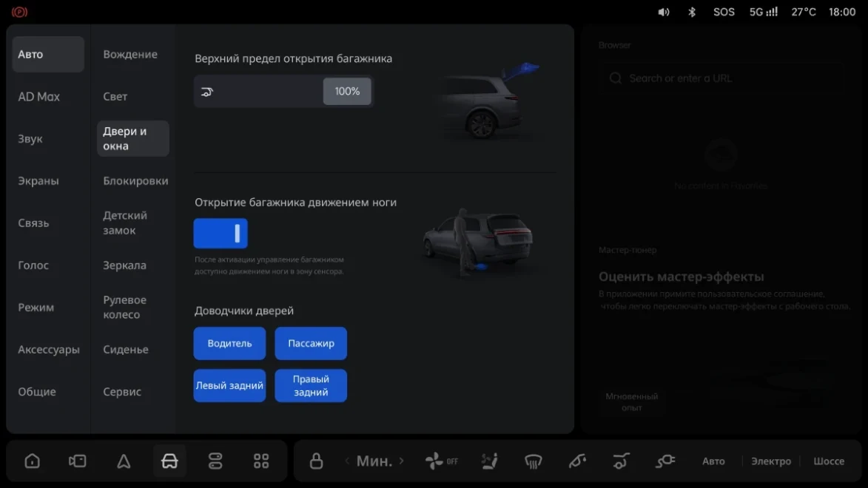Viewport: 868px width, 488px height.
Task: Tap the charging plug car icon
Action: coord(665,461)
